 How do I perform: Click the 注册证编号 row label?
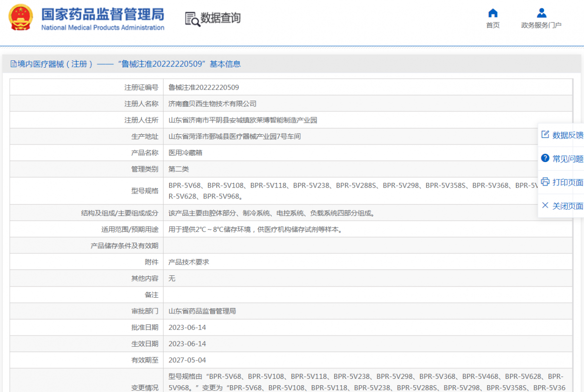(x=141, y=88)
